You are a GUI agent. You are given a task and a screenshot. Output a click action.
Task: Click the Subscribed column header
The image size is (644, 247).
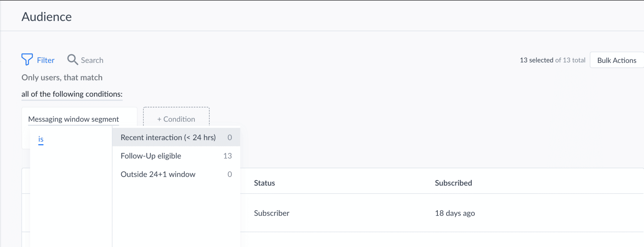point(453,183)
